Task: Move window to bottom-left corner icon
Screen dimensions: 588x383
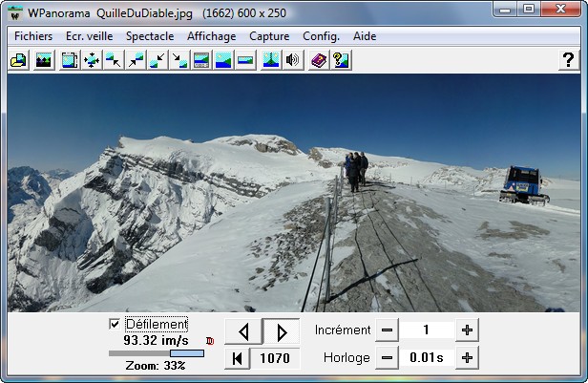Action: (157, 60)
